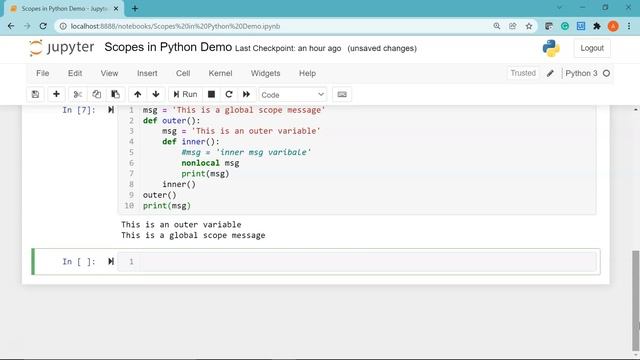Viewport: 640px width, 360px height.
Task: Click output 'This is a global scope message'
Action: click(x=193, y=235)
